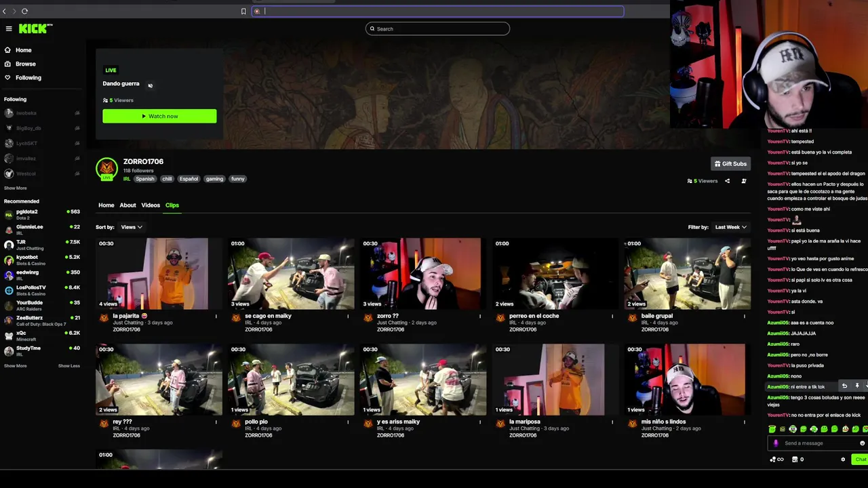The image size is (868, 488).
Task: Open chat settings gear
Action: coord(843,460)
